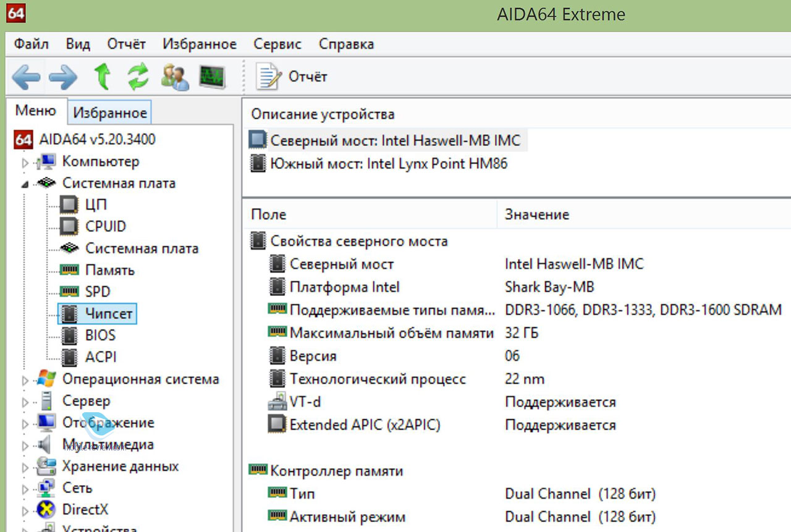This screenshot has width=791, height=532.
Task: Select the ACPI tree item
Action: click(101, 357)
